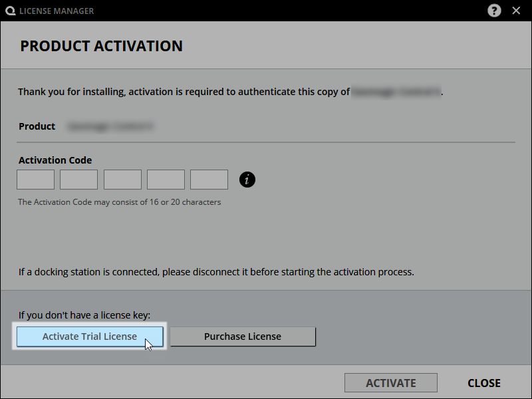Image resolution: width=532 pixels, height=399 pixels.
Task: Close the License Manager window with X
Action: (x=516, y=11)
